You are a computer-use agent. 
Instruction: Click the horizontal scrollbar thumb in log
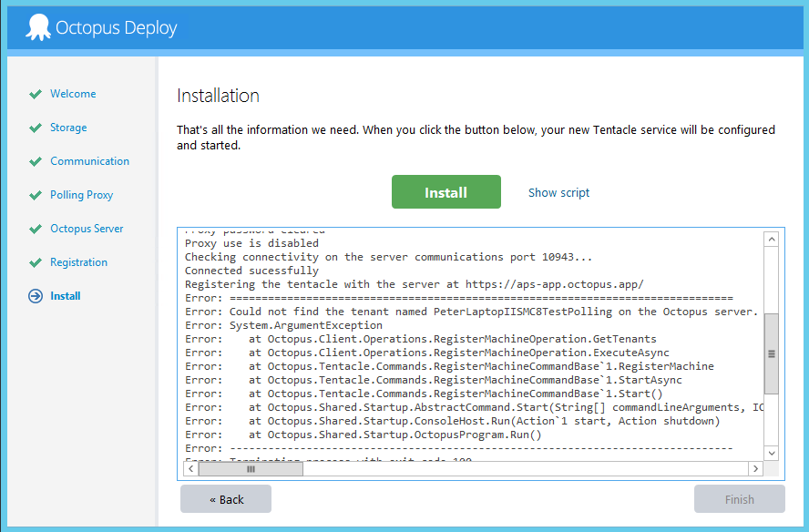[x=251, y=468]
